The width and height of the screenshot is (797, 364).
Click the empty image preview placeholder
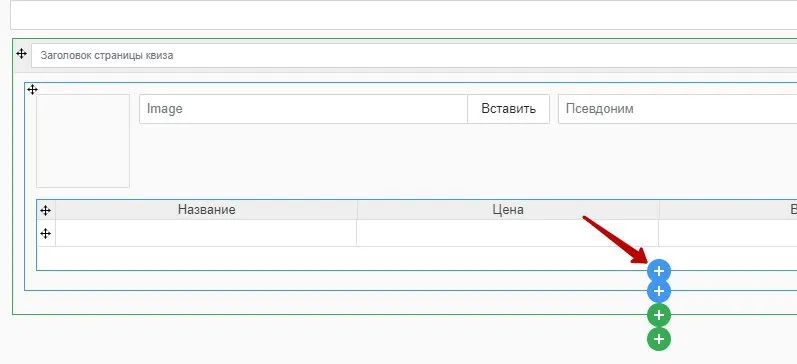83,141
